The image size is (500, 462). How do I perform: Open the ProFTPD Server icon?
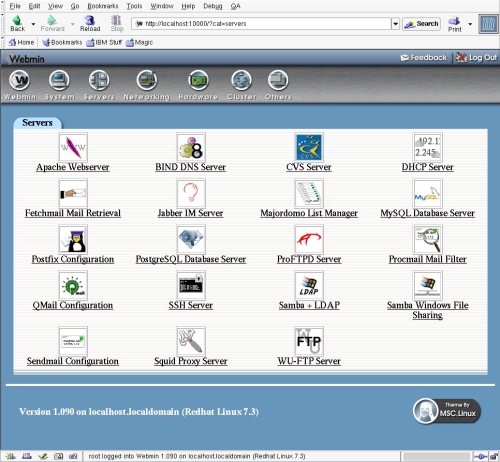click(309, 239)
